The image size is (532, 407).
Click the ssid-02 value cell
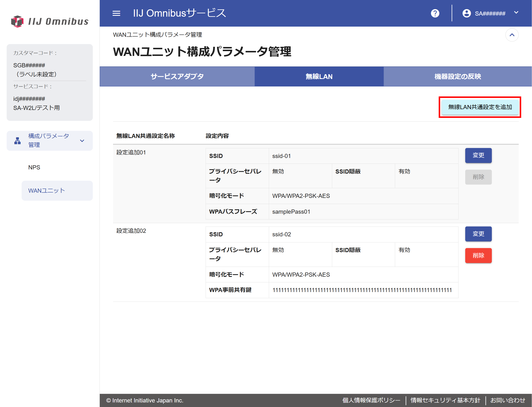tap(363, 234)
